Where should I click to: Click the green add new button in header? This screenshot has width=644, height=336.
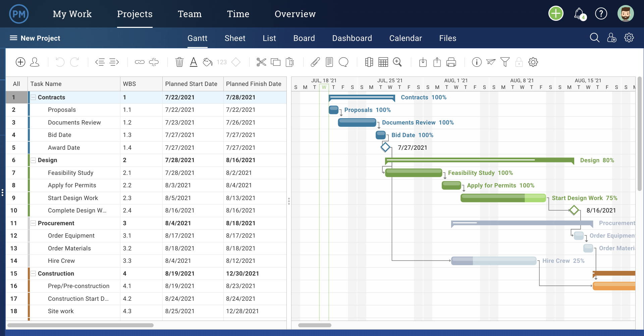coord(556,14)
